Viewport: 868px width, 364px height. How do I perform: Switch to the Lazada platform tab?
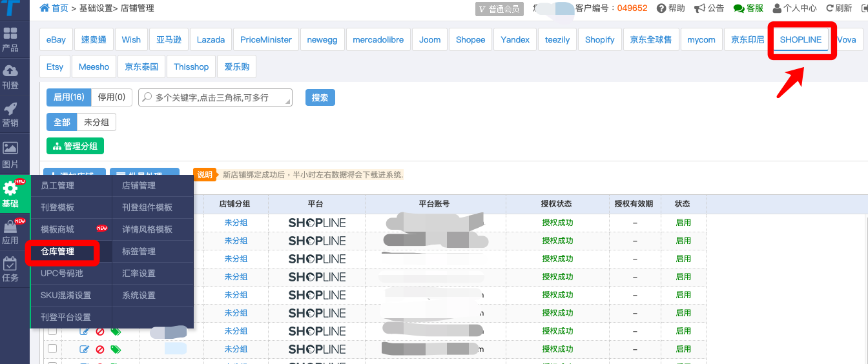click(211, 39)
